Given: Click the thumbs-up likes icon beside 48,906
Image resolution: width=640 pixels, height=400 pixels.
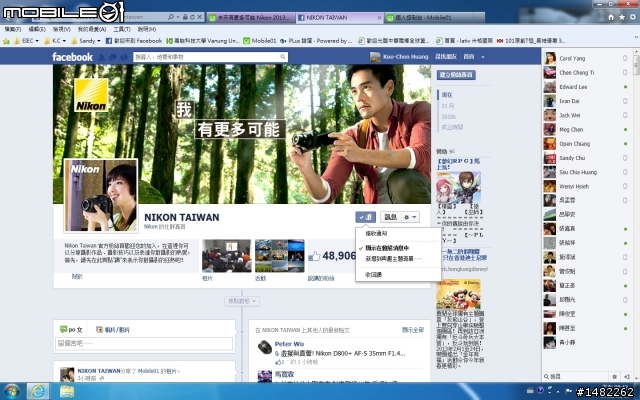Looking at the screenshot, I should (314, 256).
